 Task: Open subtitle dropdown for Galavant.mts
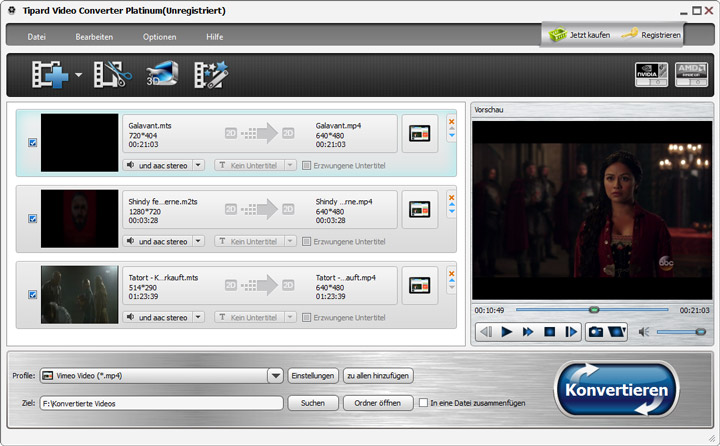(x=290, y=165)
